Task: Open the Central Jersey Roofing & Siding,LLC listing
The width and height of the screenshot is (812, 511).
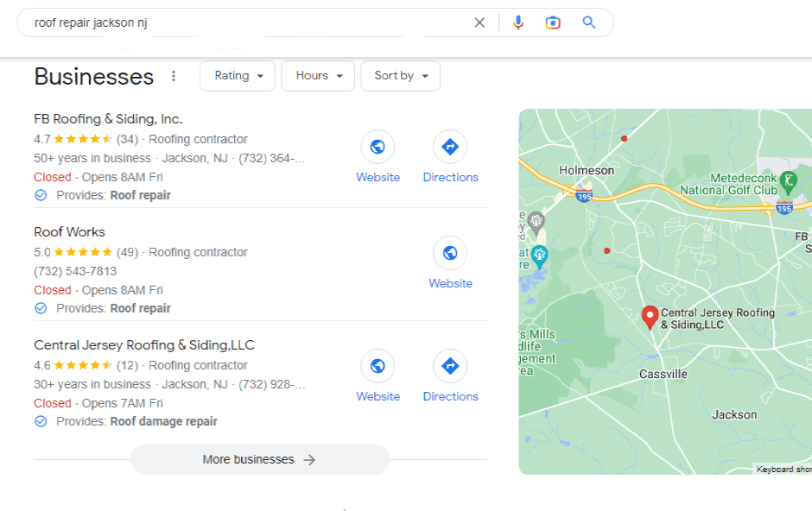Action: tap(144, 345)
